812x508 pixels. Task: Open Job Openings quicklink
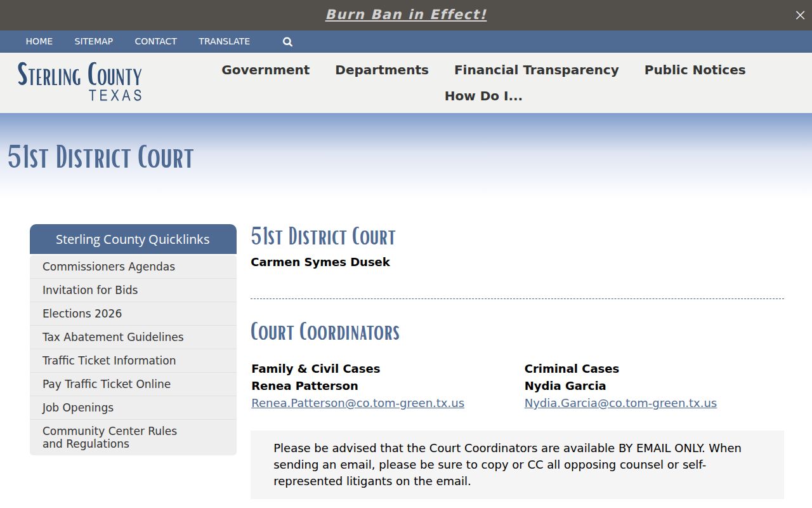coord(133,408)
